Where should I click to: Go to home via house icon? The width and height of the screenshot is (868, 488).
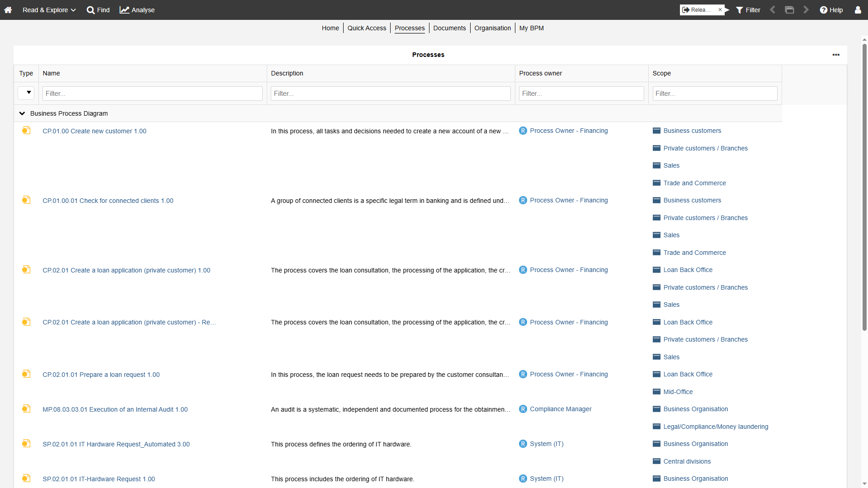pyautogui.click(x=8, y=10)
